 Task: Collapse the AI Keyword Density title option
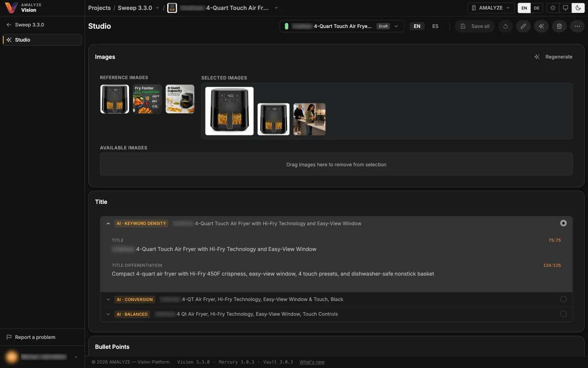point(108,223)
